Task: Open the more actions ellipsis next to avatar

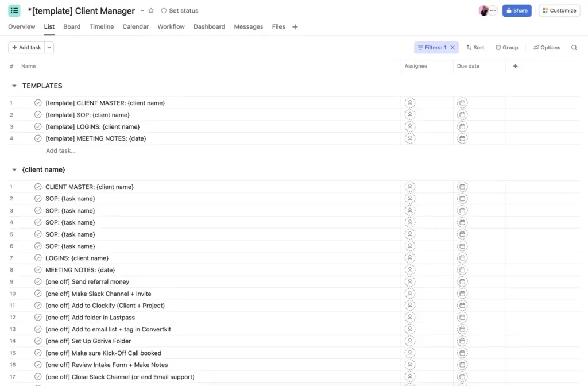Action: coord(492,10)
